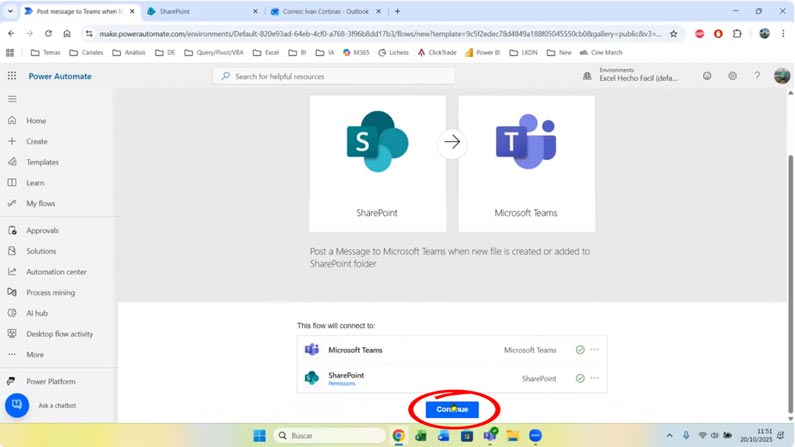This screenshot has height=447, width=795.
Task: Click the Desktop flow activity icon
Action: (12, 334)
